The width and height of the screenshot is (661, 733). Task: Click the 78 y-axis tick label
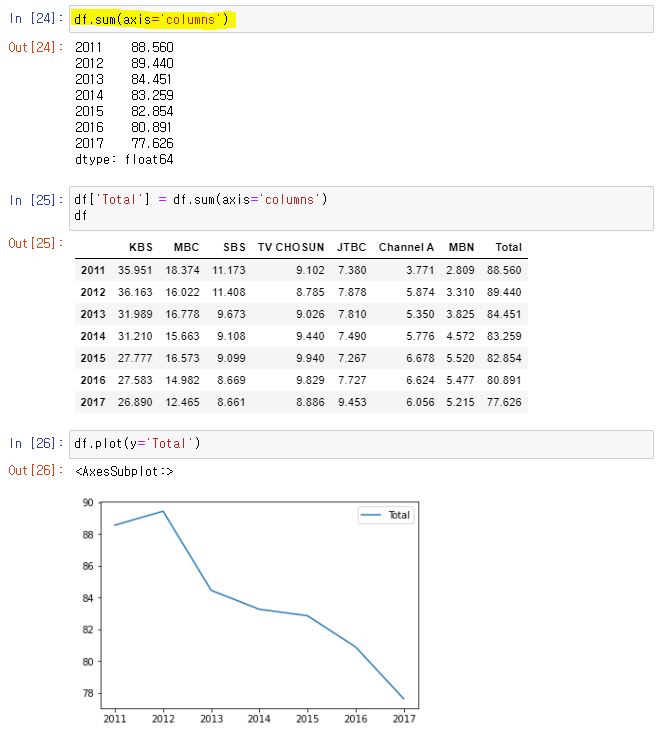(x=88, y=693)
